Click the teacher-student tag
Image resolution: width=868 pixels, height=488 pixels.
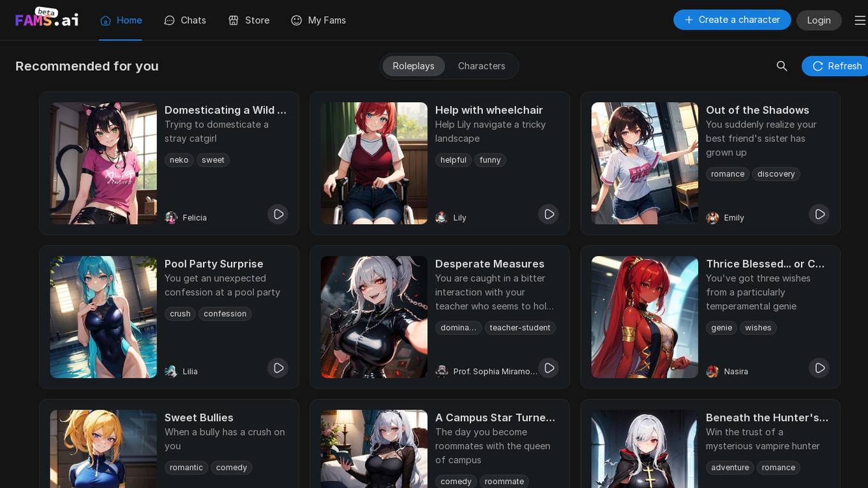point(520,328)
